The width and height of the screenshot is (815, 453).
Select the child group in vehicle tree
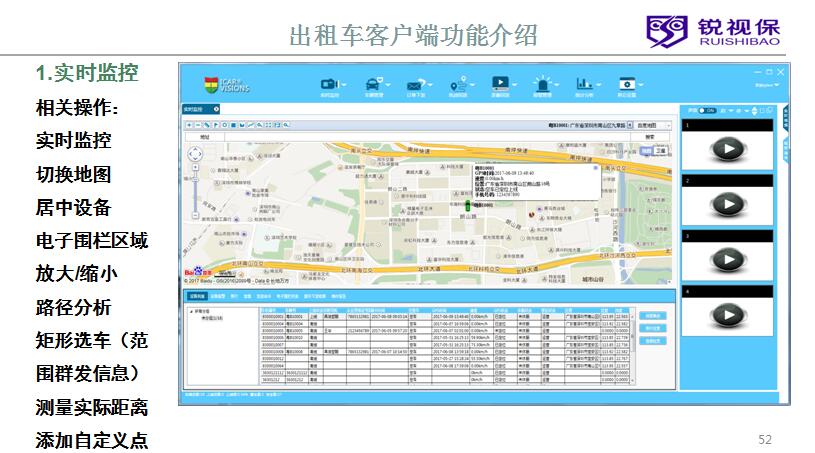coord(212,318)
